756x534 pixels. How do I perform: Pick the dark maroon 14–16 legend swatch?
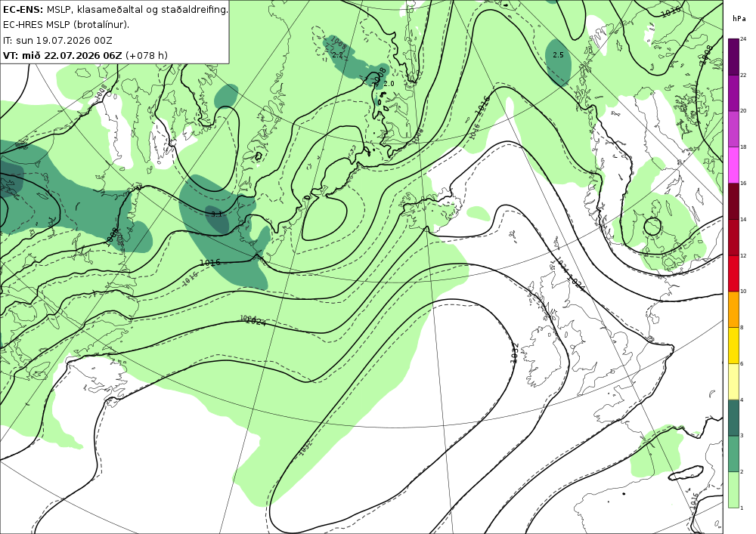(x=734, y=201)
